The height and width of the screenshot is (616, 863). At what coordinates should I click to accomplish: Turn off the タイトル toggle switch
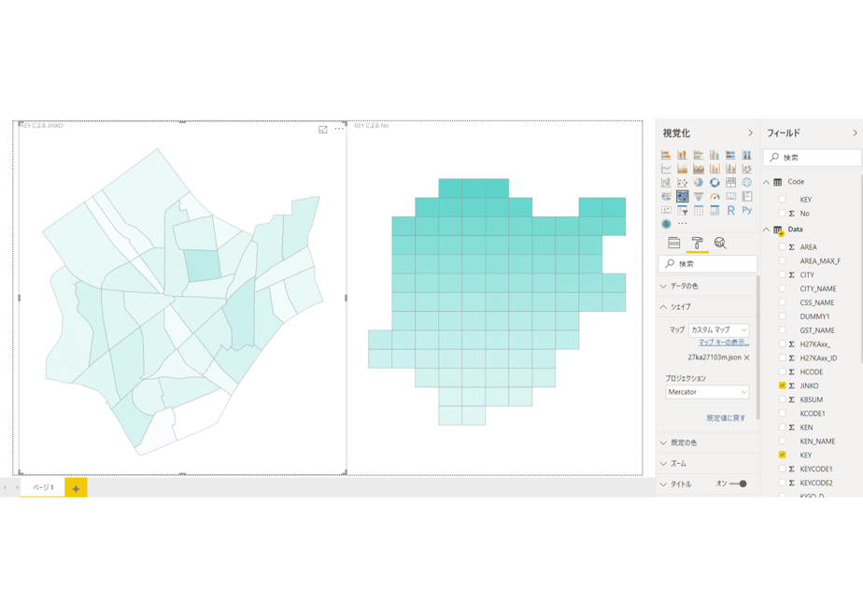(738, 484)
